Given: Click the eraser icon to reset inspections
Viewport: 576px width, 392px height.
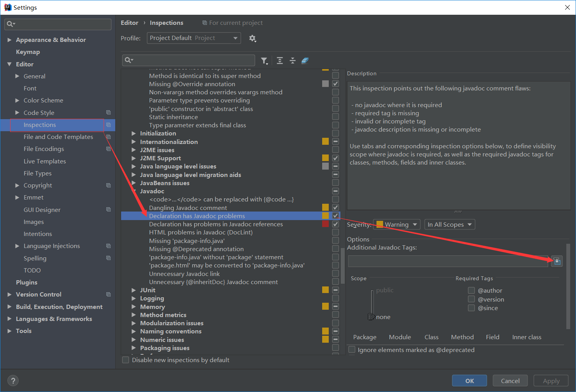Looking at the screenshot, I should click(305, 61).
